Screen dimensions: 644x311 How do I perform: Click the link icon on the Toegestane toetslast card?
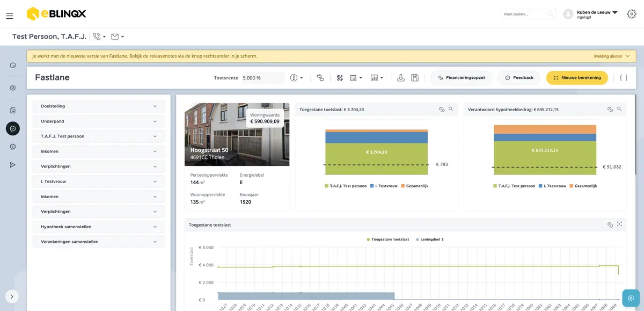pos(442,109)
